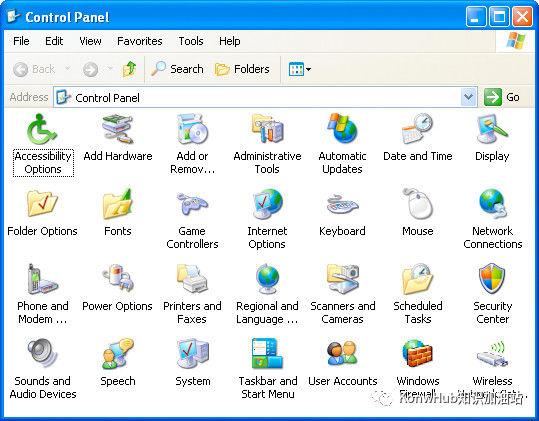Open the Edit menu
This screenshot has height=421, width=539.
tap(54, 41)
